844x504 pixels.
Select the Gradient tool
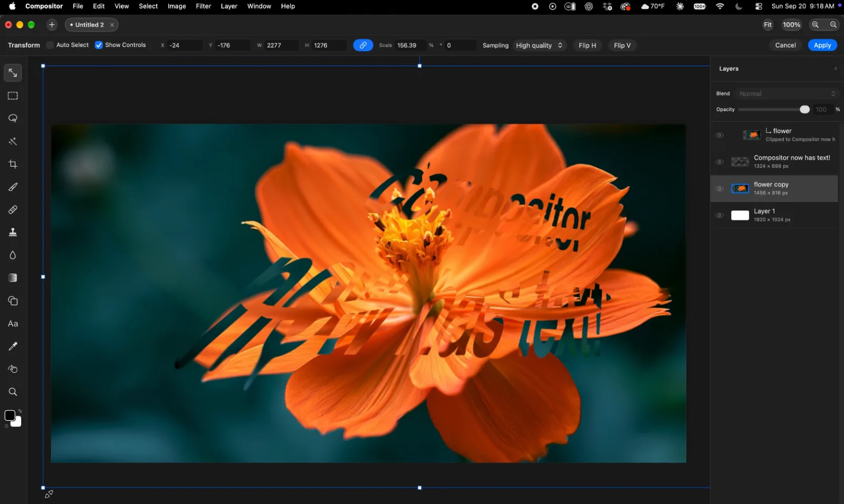click(x=13, y=278)
